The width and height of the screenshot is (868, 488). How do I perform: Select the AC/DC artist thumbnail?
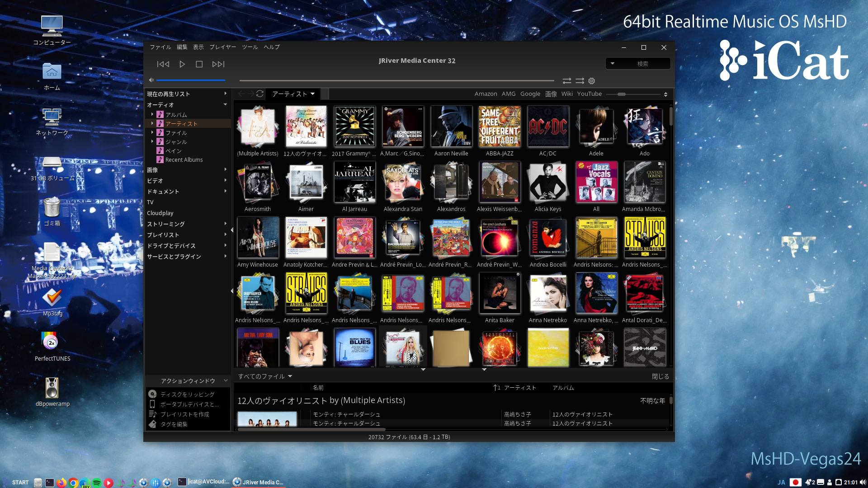[547, 127]
